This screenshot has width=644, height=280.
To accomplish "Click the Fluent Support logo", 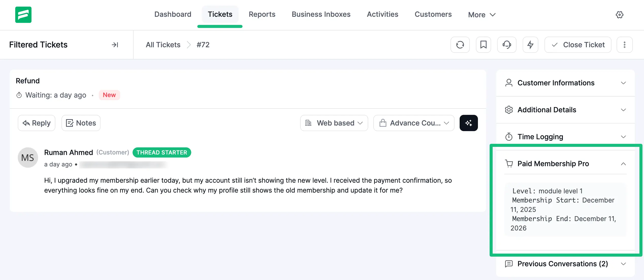I will pos(23,14).
